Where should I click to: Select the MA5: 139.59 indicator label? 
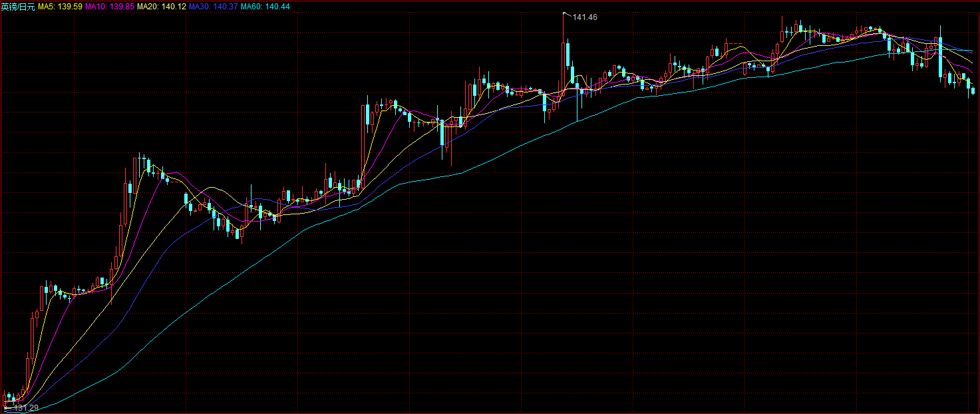click(x=61, y=6)
